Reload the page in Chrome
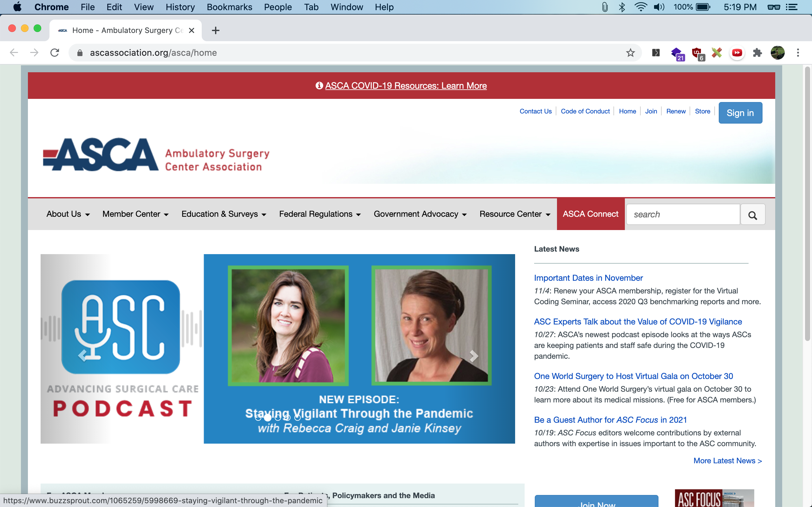 coord(55,53)
